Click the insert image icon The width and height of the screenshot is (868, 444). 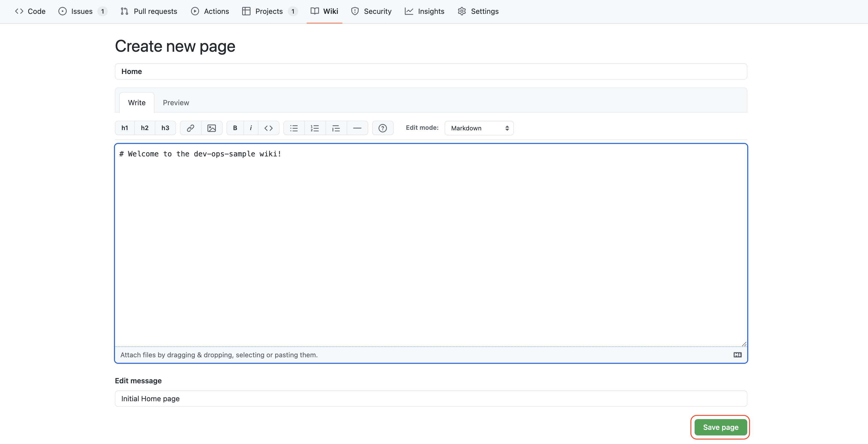(x=211, y=128)
